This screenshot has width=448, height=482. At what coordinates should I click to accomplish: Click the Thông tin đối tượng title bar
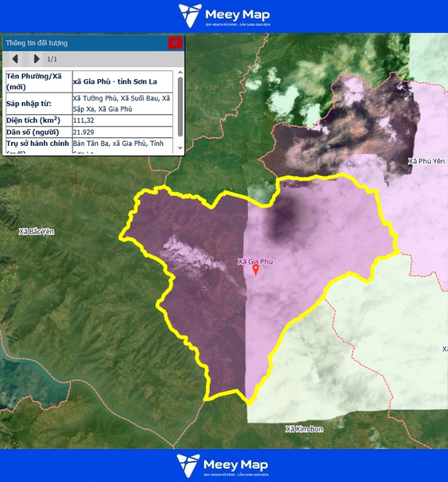(x=79, y=43)
